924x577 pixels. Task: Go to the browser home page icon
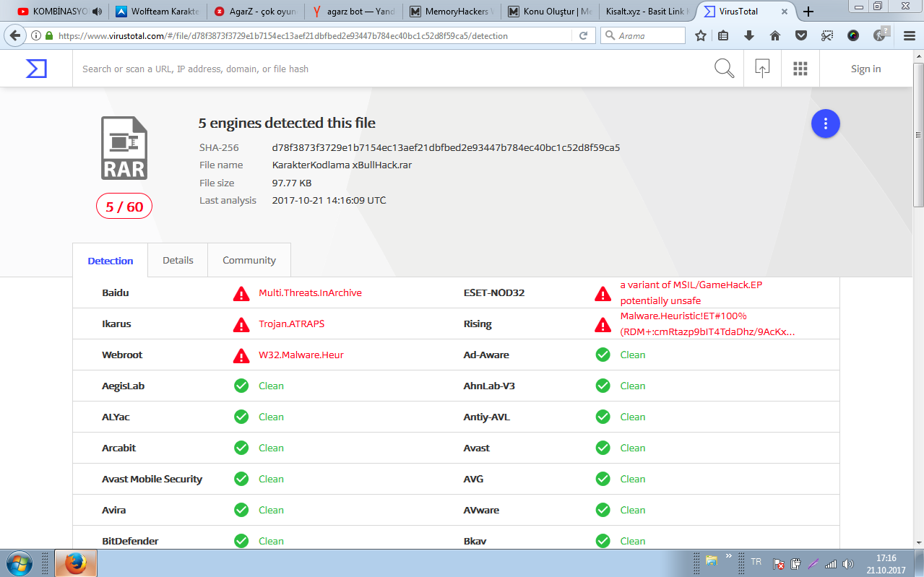tap(775, 35)
